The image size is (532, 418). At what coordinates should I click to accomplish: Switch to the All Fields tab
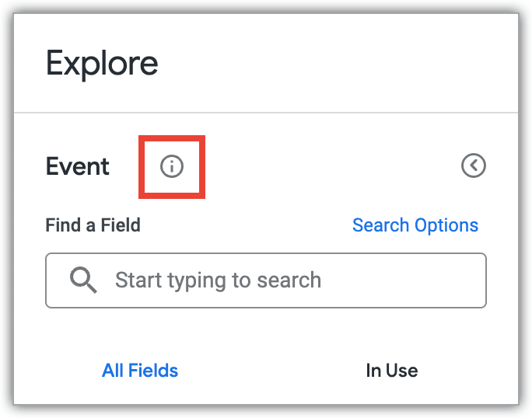pyautogui.click(x=140, y=371)
